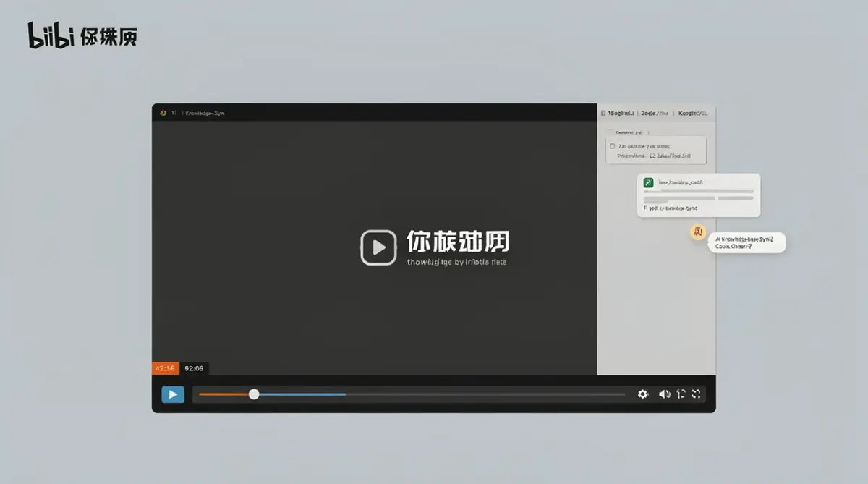Click the orange current time badge

165,368
